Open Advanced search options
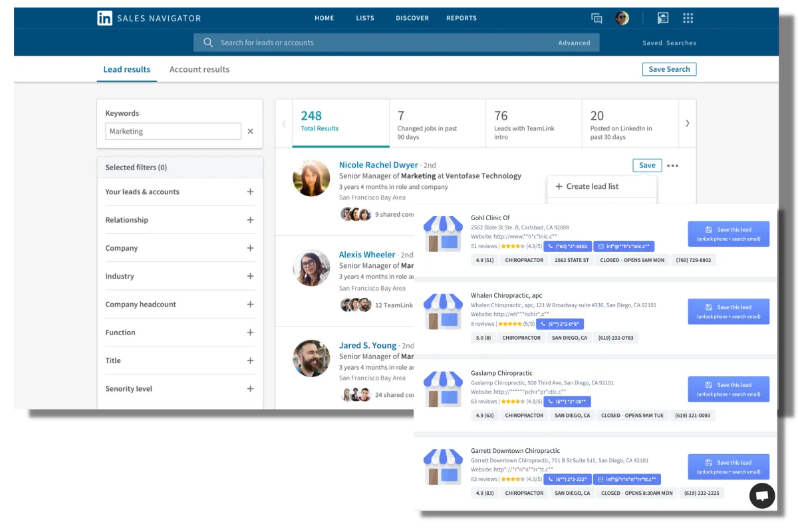 [575, 43]
